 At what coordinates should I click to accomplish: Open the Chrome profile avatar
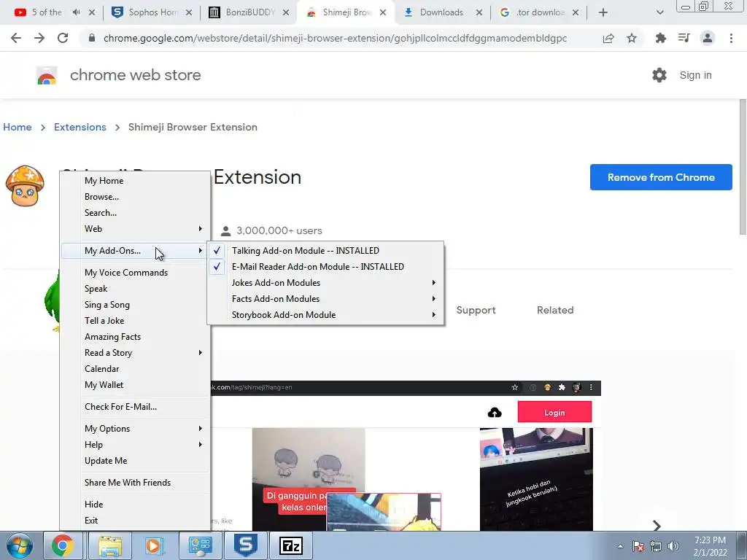708,38
